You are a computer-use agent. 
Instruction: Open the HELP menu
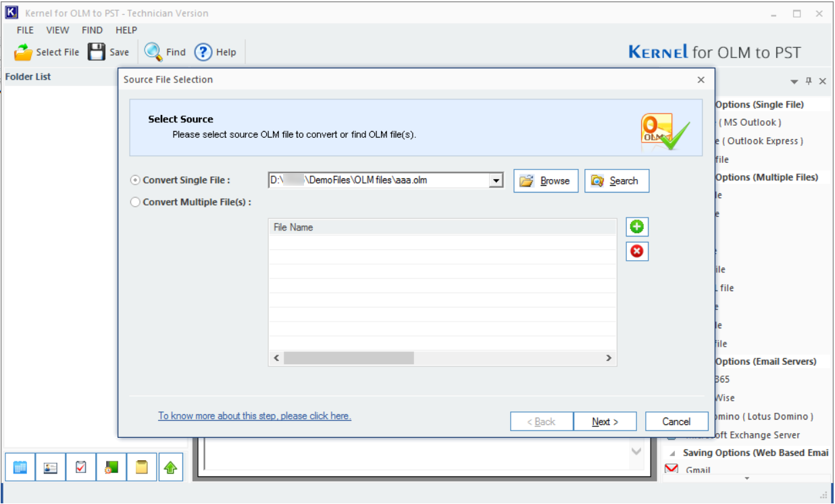point(126,30)
